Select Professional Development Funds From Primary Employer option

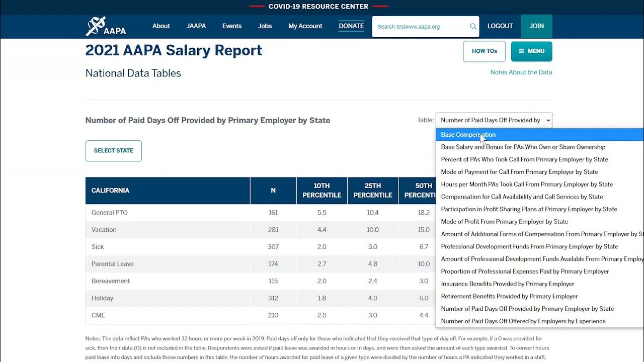coord(540,247)
